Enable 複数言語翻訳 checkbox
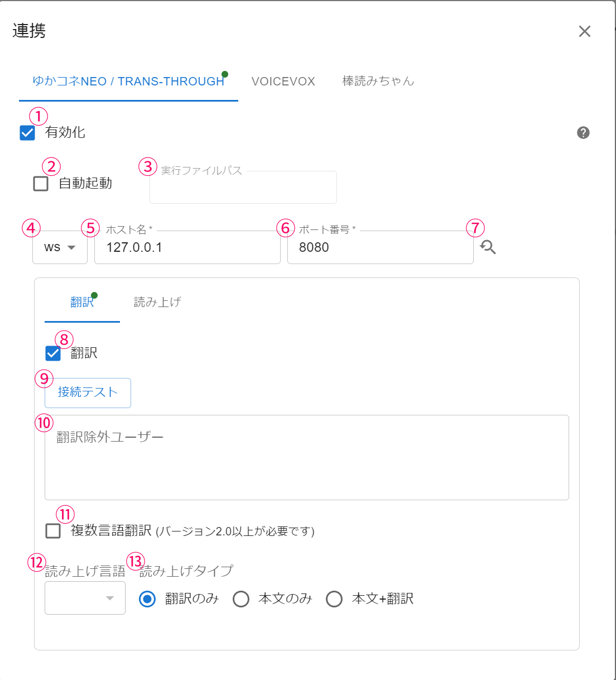Viewport: 616px width, 680px height. [53, 531]
